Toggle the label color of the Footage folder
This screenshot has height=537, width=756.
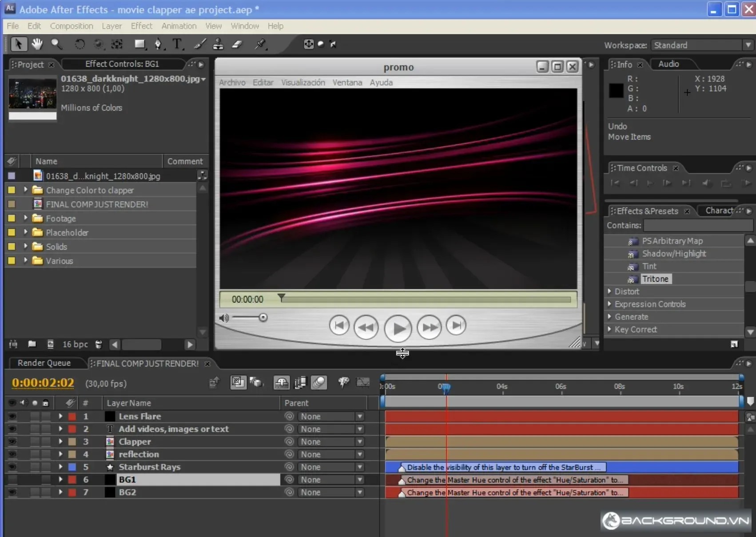point(12,218)
